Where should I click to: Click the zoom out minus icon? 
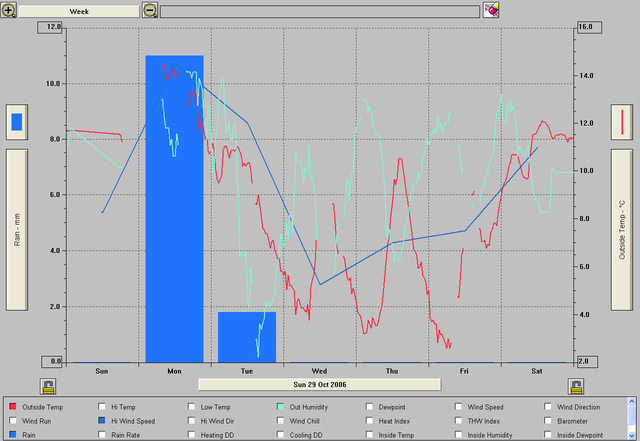point(150,10)
